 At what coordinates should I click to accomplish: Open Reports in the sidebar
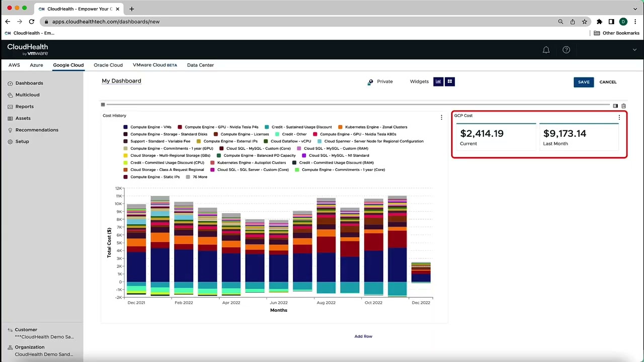coord(24,107)
